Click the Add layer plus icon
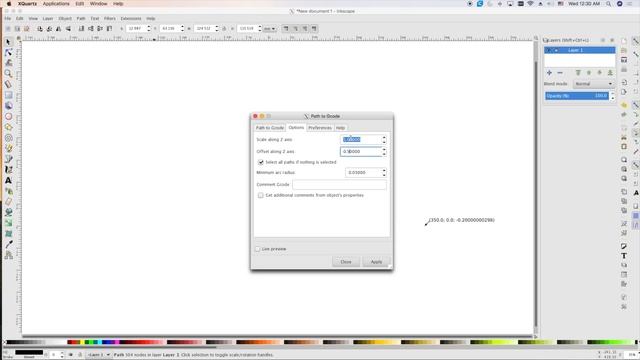Screen dimensions: 640x360 click(549, 73)
